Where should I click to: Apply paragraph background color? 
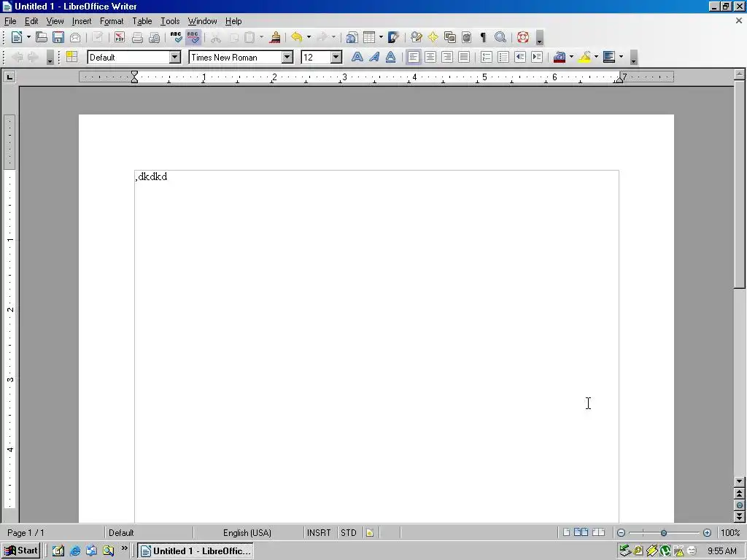pyautogui.click(x=609, y=57)
